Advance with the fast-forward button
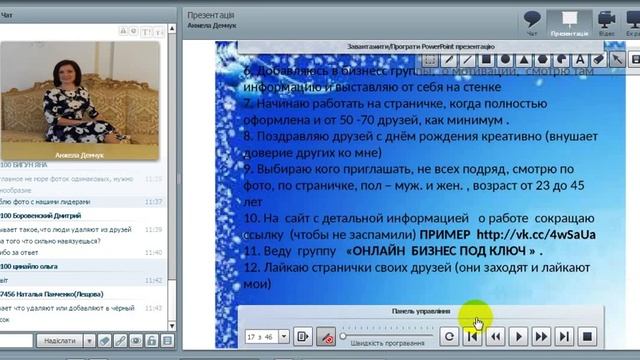The height and width of the screenshot is (360, 640). [541, 336]
